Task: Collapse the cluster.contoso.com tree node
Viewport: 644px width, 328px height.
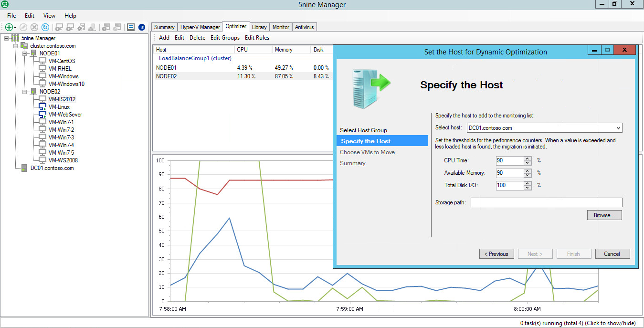Action: 16,46
